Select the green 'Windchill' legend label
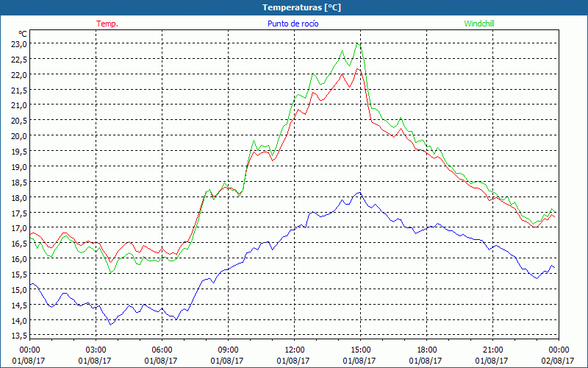The image size is (588, 368). coord(479,24)
